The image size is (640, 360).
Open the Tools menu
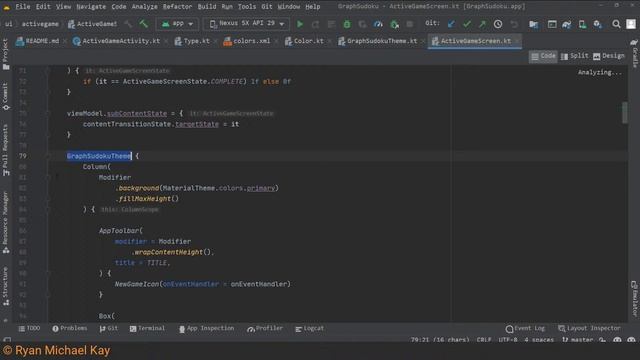pos(247,7)
